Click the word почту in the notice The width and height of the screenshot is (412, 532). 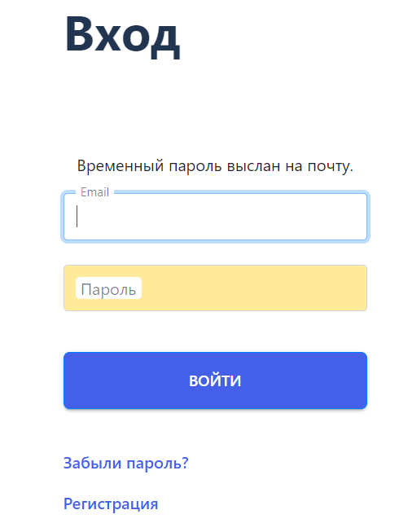click(x=331, y=166)
